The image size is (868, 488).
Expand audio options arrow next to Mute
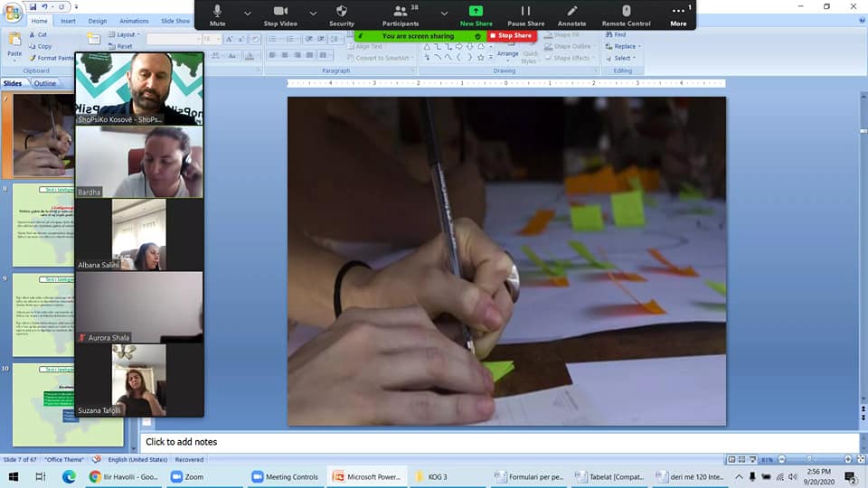[248, 13]
